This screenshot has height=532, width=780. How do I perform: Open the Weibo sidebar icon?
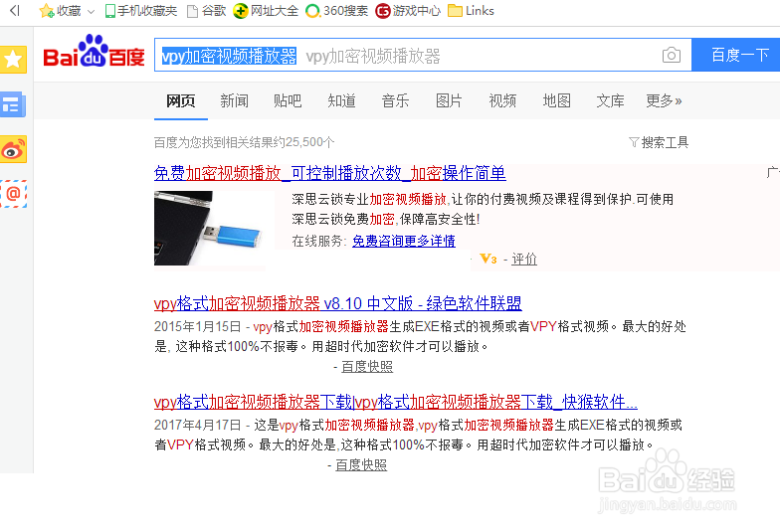click(x=13, y=149)
